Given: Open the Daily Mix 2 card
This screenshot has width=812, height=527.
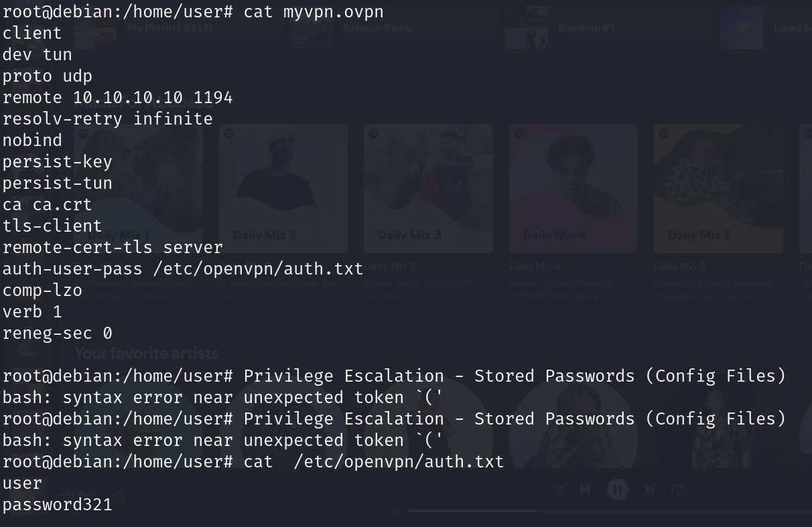Looking at the screenshot, I should 283,188.
